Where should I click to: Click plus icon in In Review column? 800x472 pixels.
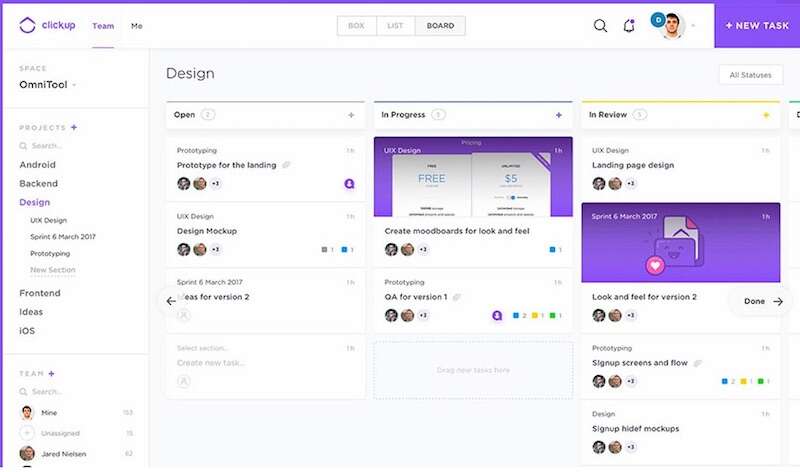tap(766, 115)
